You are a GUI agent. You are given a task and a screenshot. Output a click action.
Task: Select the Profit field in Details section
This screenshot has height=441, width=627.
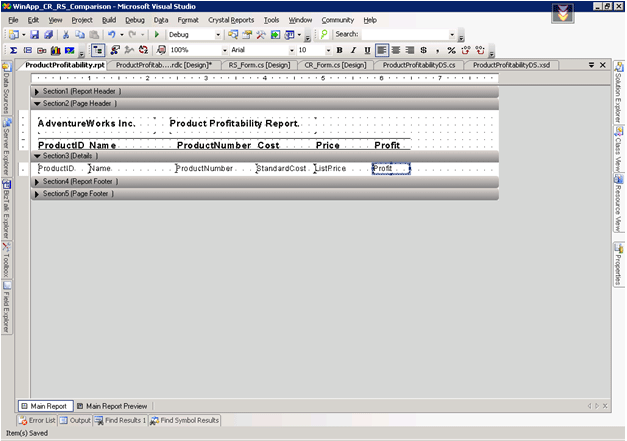pos(391,169)
